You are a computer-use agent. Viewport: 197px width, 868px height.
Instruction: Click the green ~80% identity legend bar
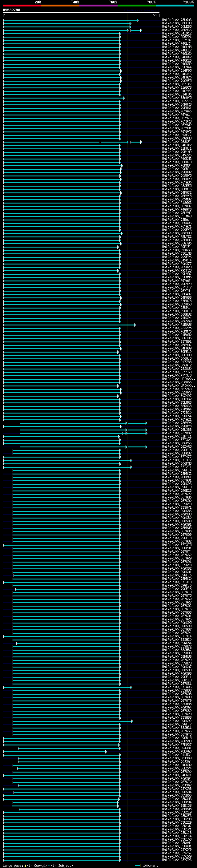[x=137, y=6]
